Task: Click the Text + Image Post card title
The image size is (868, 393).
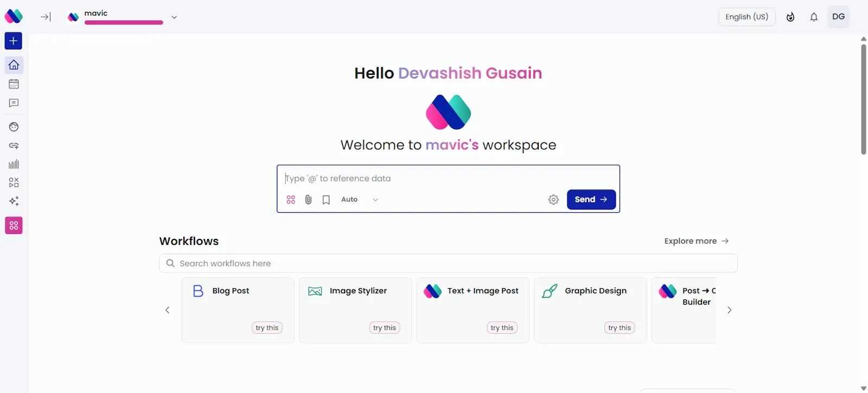Action: pos(483,291)
